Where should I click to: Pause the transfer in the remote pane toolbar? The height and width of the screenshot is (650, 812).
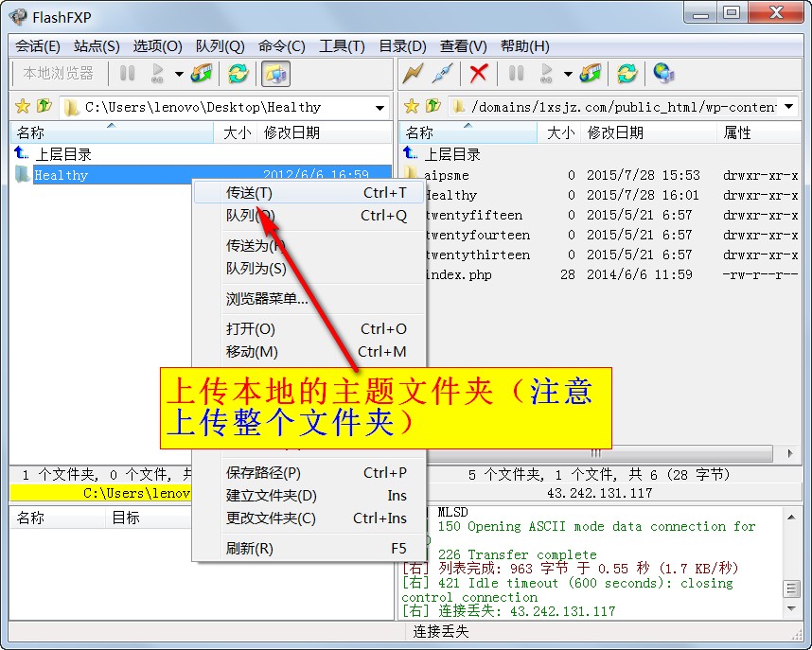[x=517, y=74]
